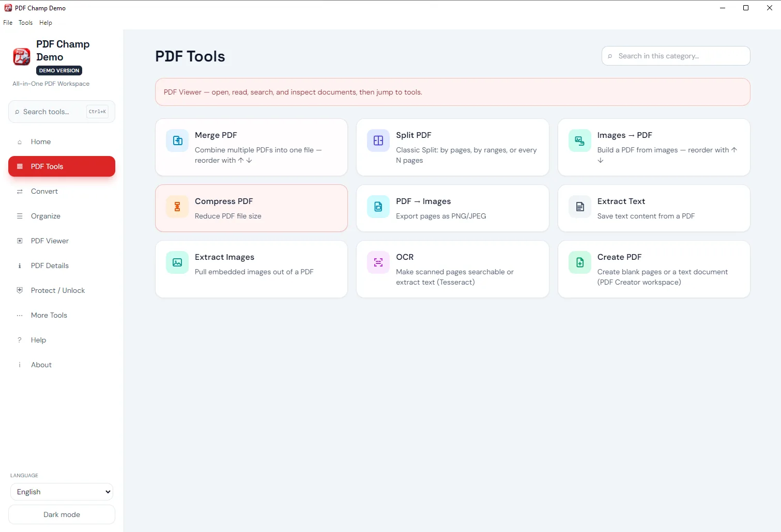Click 'Export pages as PNG/JPEG' description

tap(441, 216)
